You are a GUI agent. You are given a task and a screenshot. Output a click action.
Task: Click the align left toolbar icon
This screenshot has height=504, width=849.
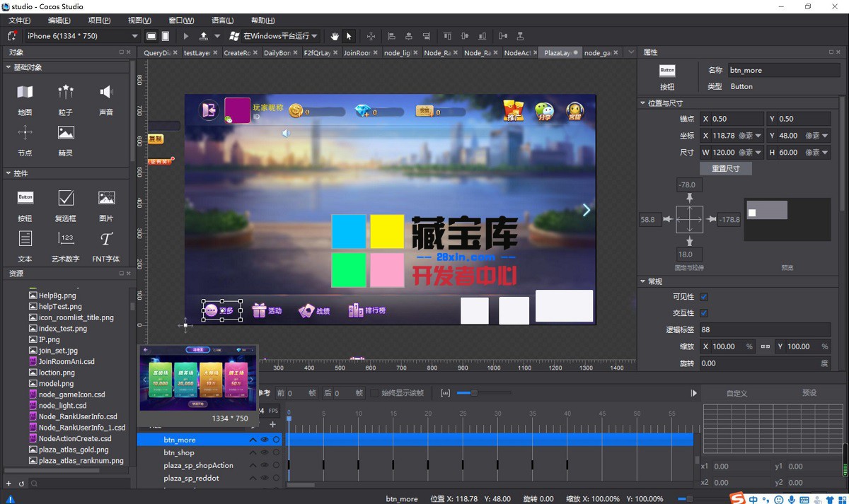coord(391,35)
